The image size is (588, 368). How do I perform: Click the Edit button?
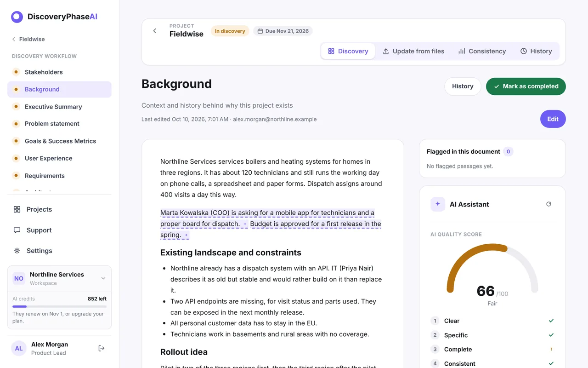[x=553, y=119]
